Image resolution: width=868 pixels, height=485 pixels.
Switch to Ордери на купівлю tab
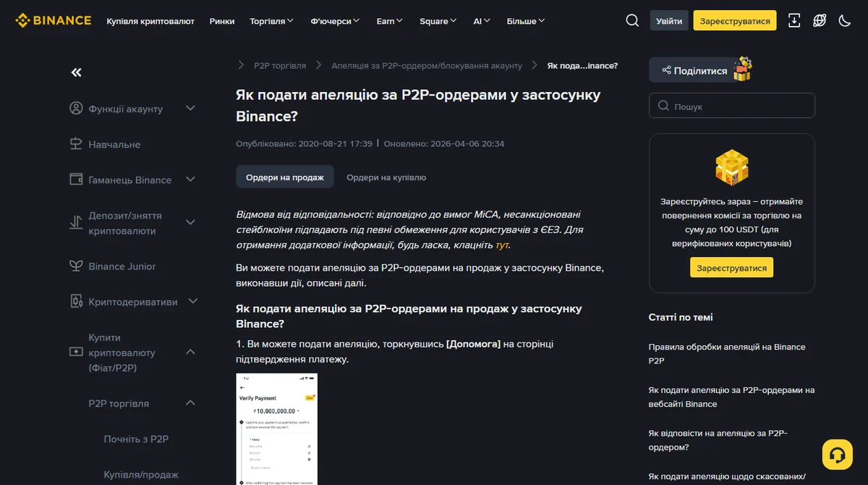[386, 177]
